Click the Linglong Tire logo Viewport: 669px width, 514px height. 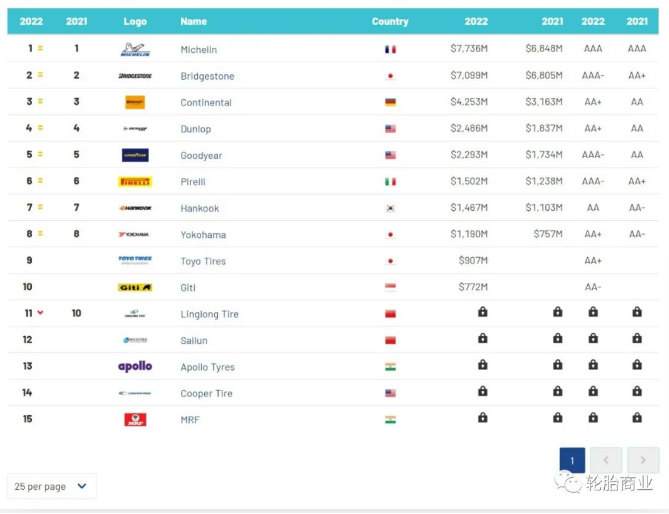click(x=135, y=314)
